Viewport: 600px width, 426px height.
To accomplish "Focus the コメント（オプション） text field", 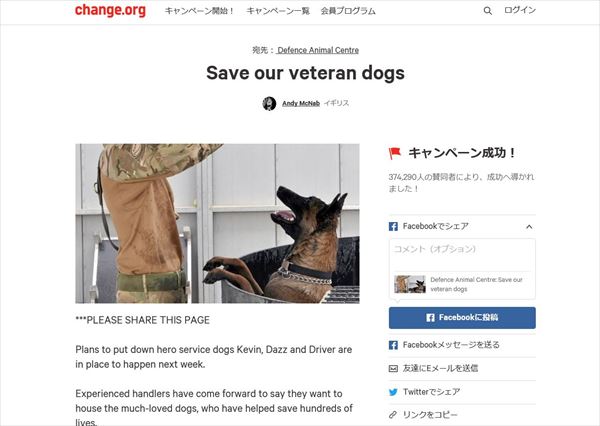I will 462,255.
